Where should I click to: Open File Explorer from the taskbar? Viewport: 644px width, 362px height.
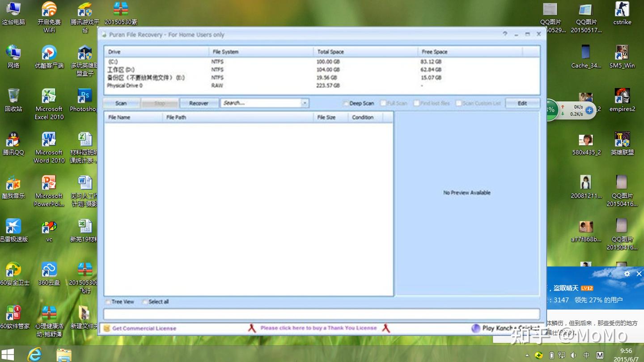point(64,354)
